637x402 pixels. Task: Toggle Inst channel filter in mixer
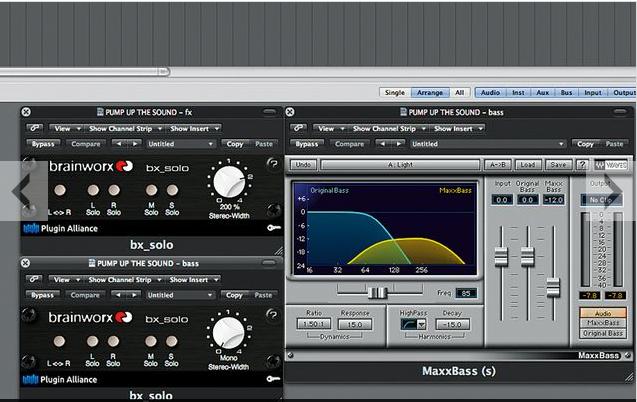click(518, 93)
